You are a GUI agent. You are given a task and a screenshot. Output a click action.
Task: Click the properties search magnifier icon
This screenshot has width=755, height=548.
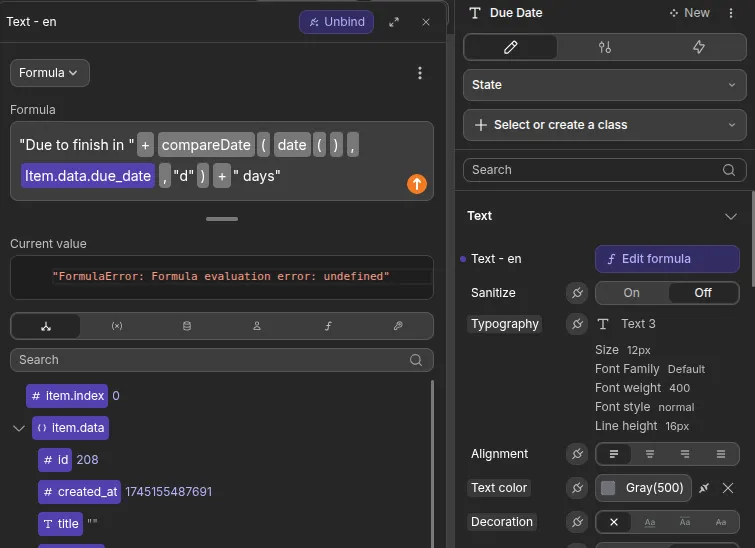click(x=729, y=170)
